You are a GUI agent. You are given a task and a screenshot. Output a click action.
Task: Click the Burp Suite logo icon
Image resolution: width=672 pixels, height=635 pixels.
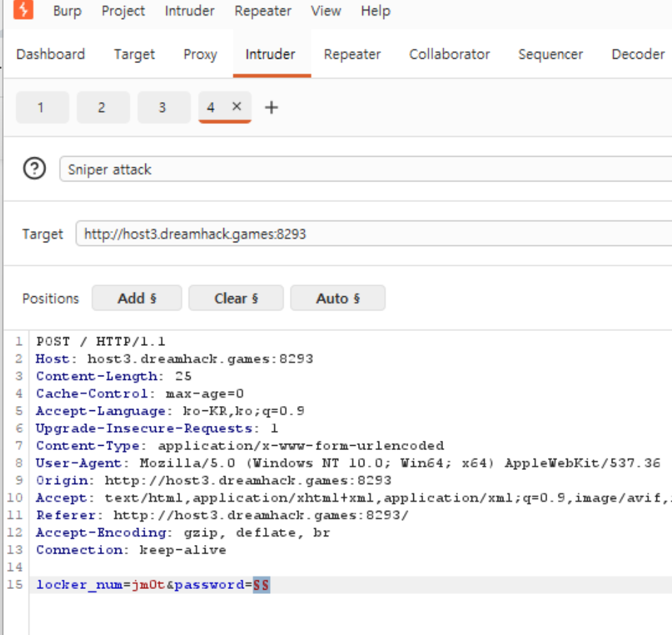tap(23, 9)
